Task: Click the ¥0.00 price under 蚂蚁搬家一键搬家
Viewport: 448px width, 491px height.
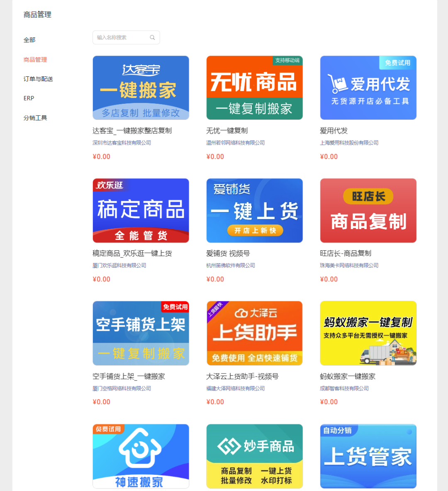Action: 329,402
